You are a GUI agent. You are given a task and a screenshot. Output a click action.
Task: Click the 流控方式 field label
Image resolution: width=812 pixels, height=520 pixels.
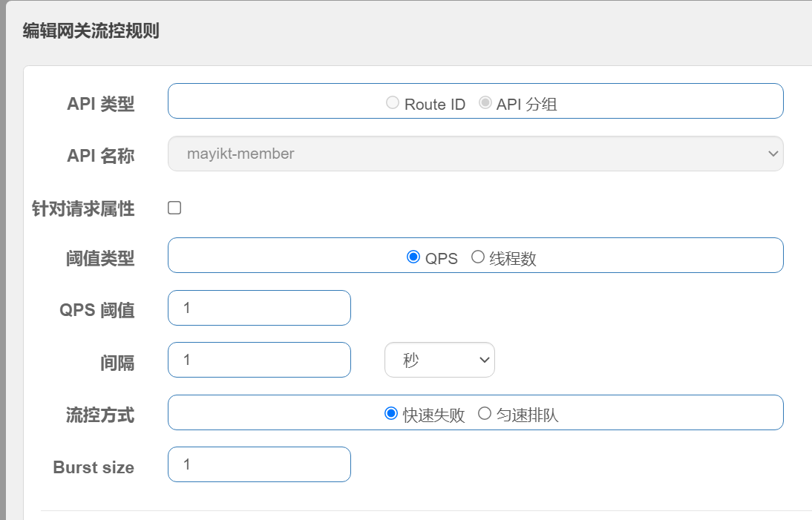(100, 415)
